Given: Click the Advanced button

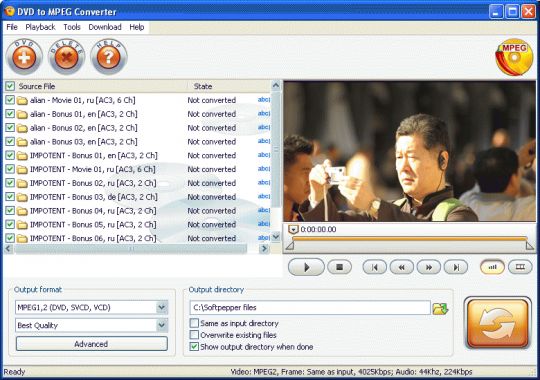Looking at the screenshot, I should pyautogui.click(x=92, y=344).
